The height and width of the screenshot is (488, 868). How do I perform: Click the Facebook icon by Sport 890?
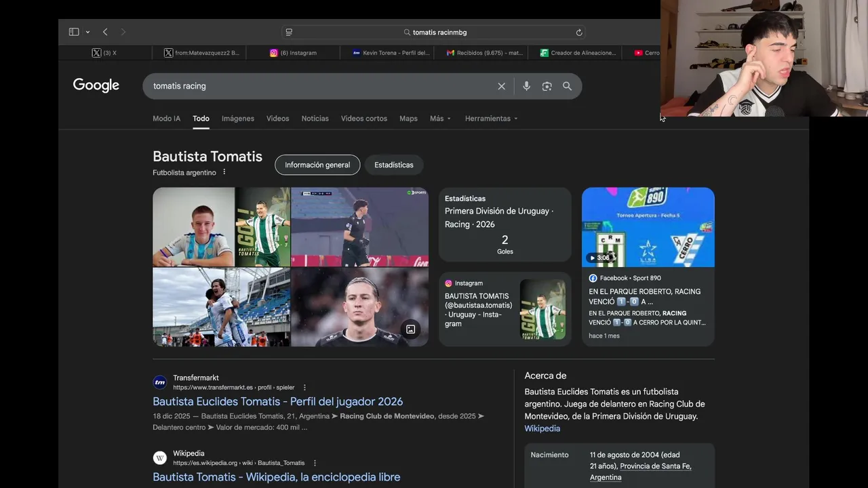(593, 278)
